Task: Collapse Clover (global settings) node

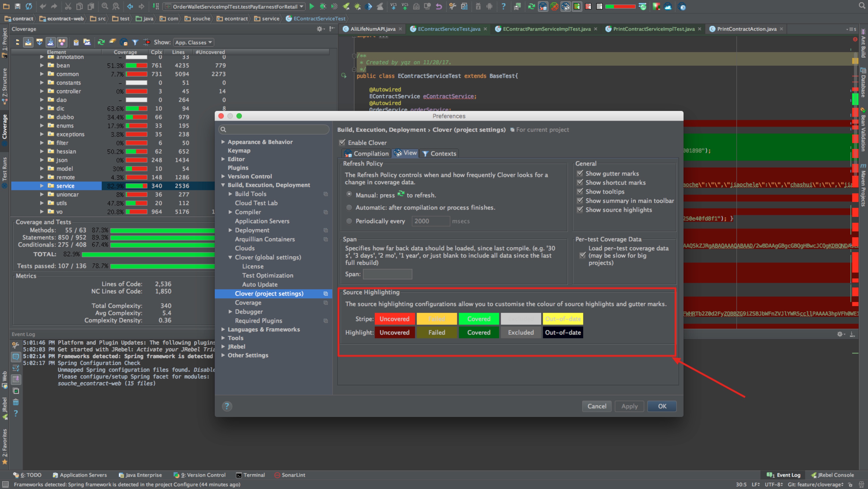Action: click(x=231, y=257)
